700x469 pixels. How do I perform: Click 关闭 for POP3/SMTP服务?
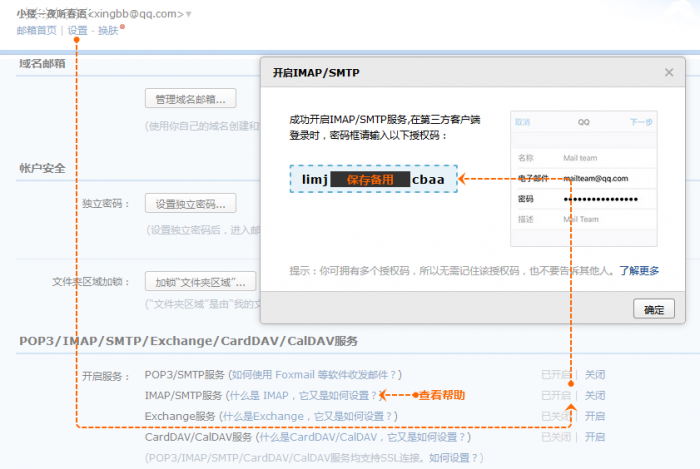pyautogui.click(x=595, y=375)
